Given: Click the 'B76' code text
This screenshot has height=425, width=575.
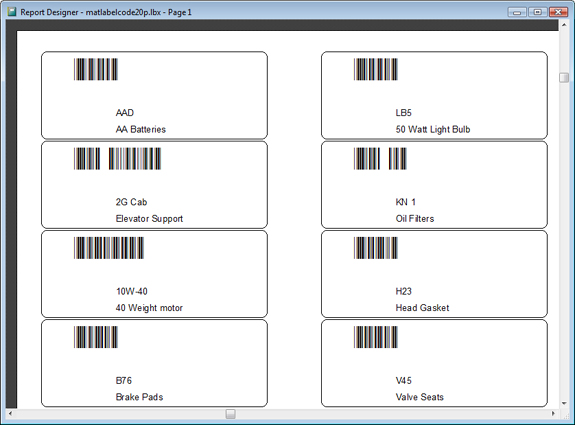Looking at the screenshot, I should pos(124,380).
